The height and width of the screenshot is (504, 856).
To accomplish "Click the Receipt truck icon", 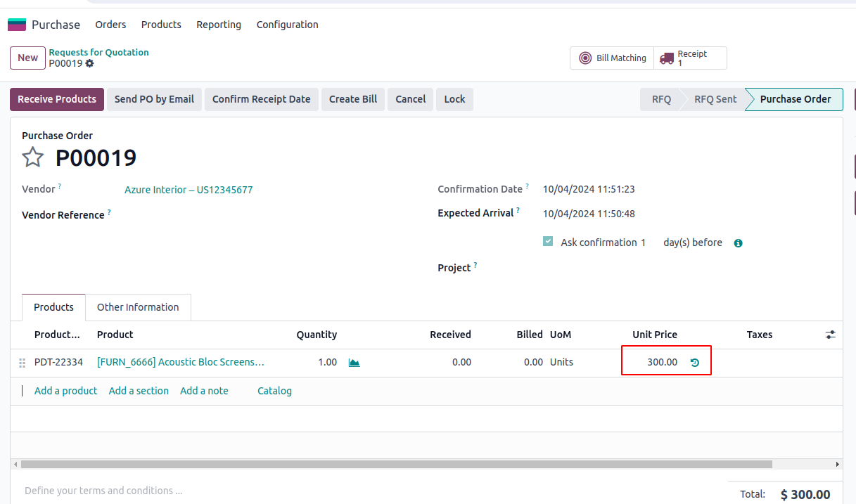I will (666, 58).
